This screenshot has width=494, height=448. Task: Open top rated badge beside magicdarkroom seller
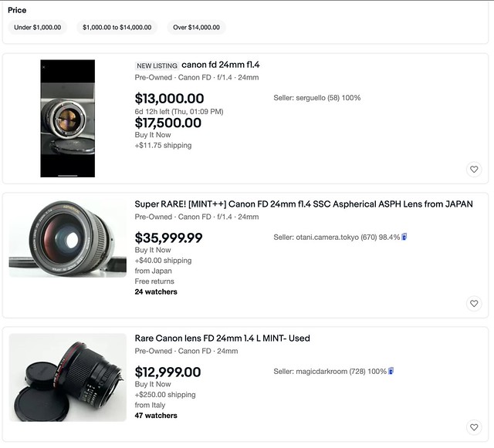tap(391, 371)
